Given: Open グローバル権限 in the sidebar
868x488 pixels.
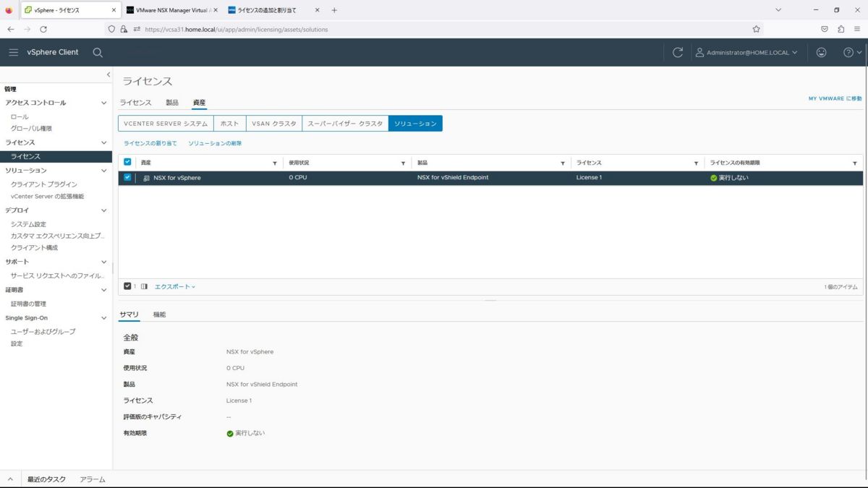Looking at the screenshot, I should coord(31,129).
